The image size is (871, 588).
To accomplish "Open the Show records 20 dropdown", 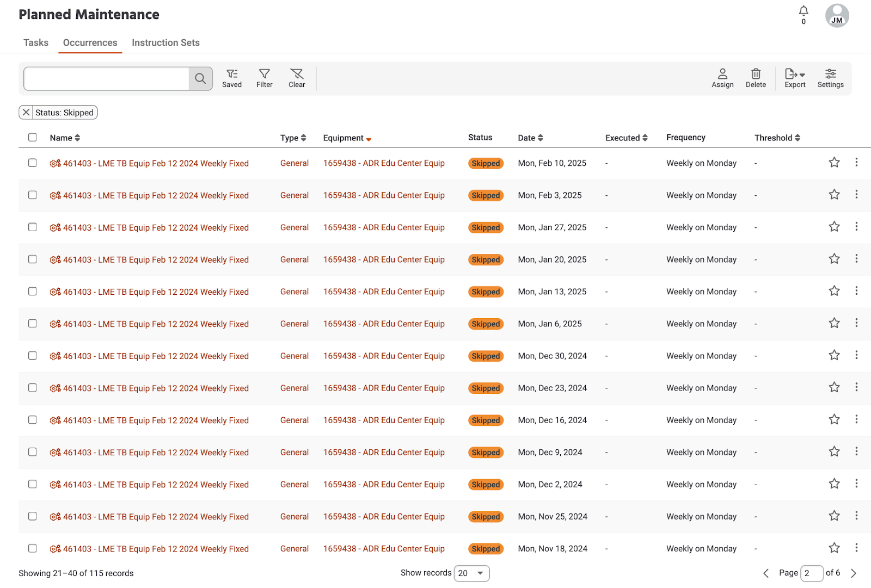I will pyautogui.click(x=471, y=573).
